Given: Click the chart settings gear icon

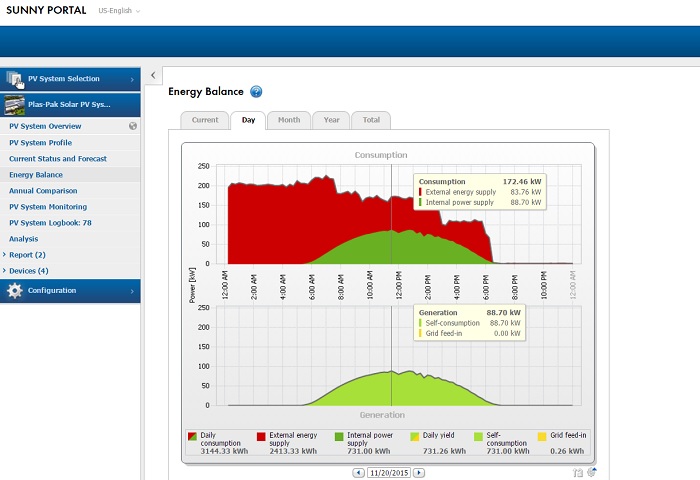Looking at the screenshot, I should click(x=592, y=472).
